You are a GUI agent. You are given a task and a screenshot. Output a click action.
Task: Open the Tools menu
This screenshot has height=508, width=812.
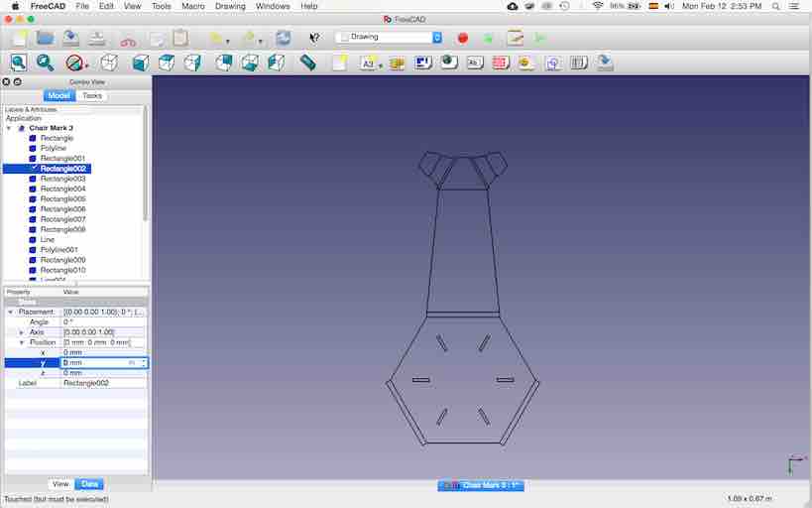(x=161, y=6)
